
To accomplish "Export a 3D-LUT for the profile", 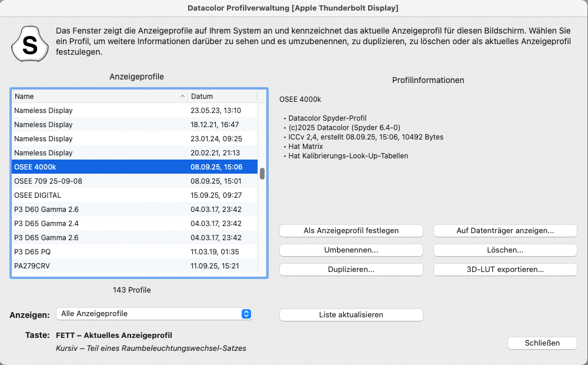I will [x=505, y=269].
